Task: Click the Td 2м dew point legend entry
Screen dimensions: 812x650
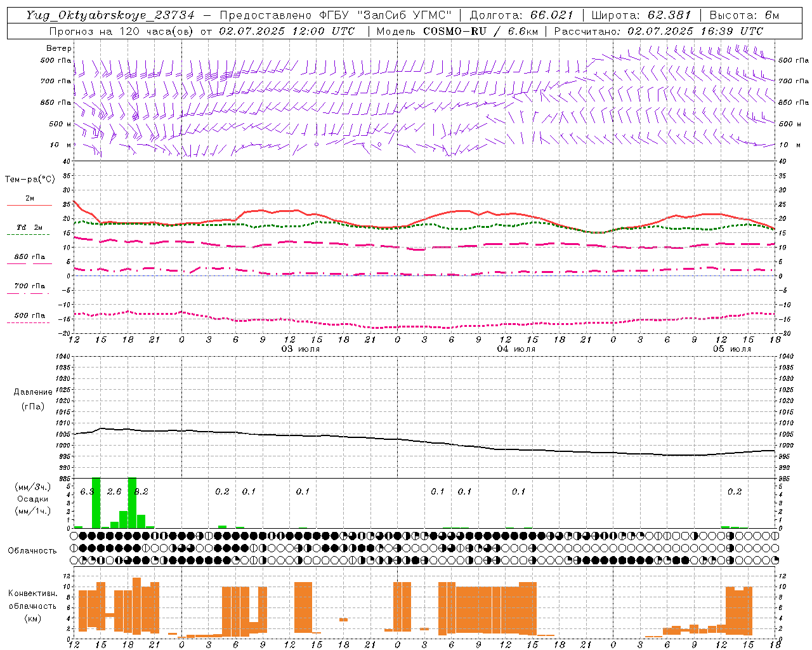Action: coord(29,227)
